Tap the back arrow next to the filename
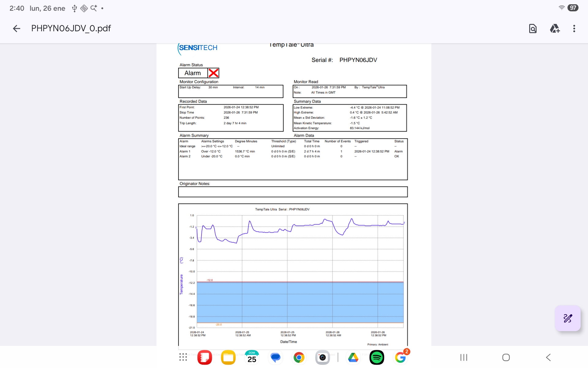The height and width of the screenshot is (368, 588). pos(17,29)
